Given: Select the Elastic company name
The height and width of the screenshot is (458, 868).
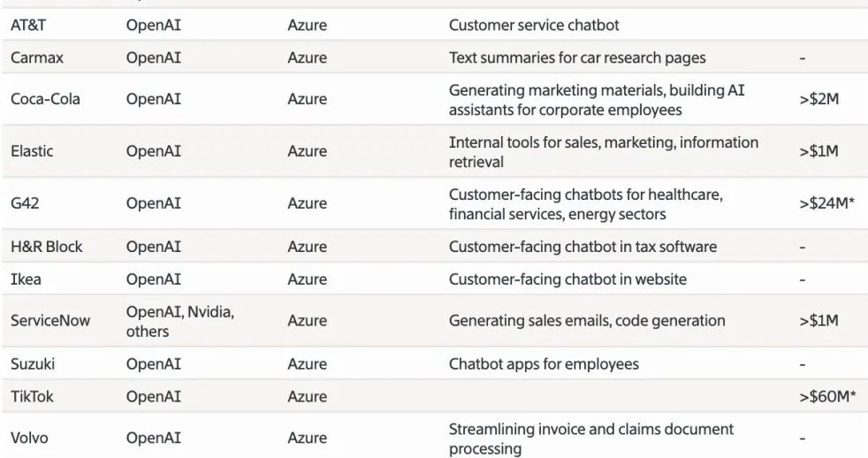Looking at the screenshot, I should (32, 151).
